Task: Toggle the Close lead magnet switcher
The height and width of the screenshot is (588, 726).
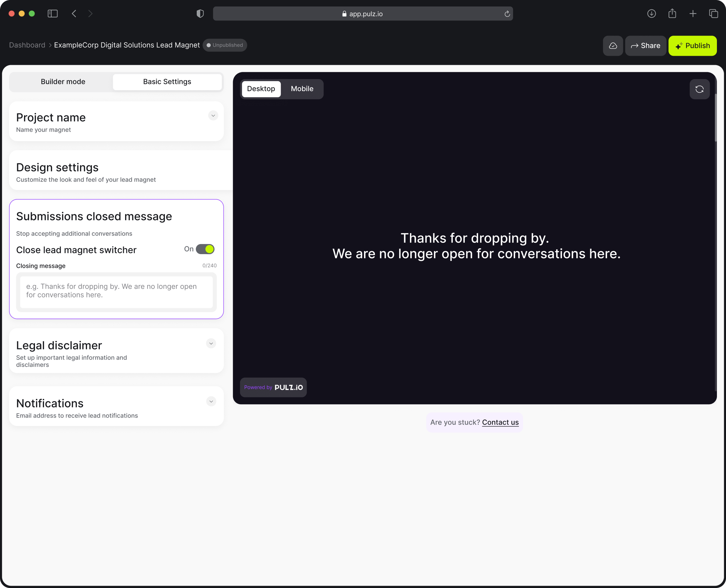Action: pos(206,248)
